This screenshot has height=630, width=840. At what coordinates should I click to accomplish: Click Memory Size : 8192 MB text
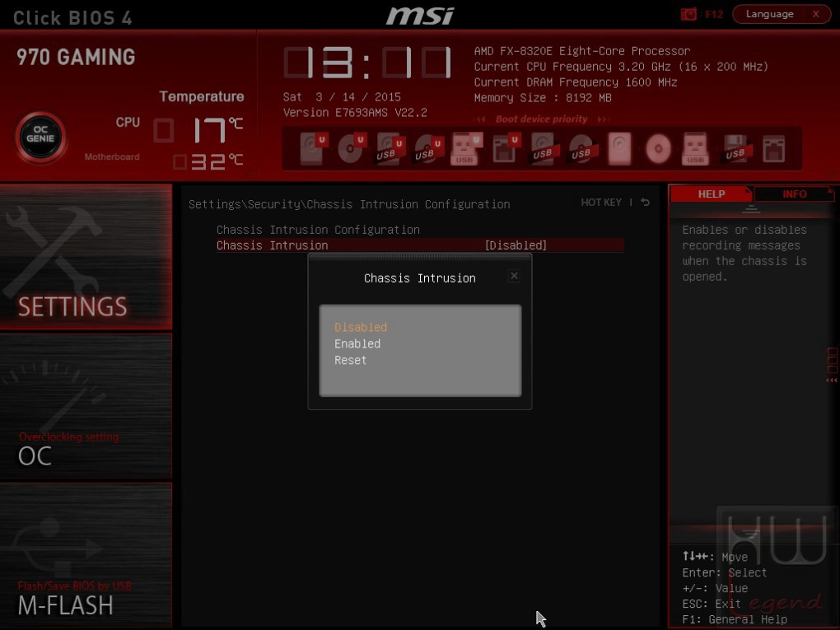(x=543, y=97)
